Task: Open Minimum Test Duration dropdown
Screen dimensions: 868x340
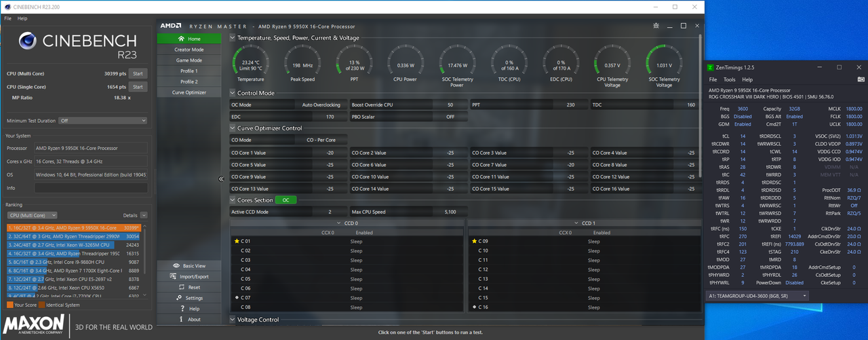Action: click(x=103, y=121)
